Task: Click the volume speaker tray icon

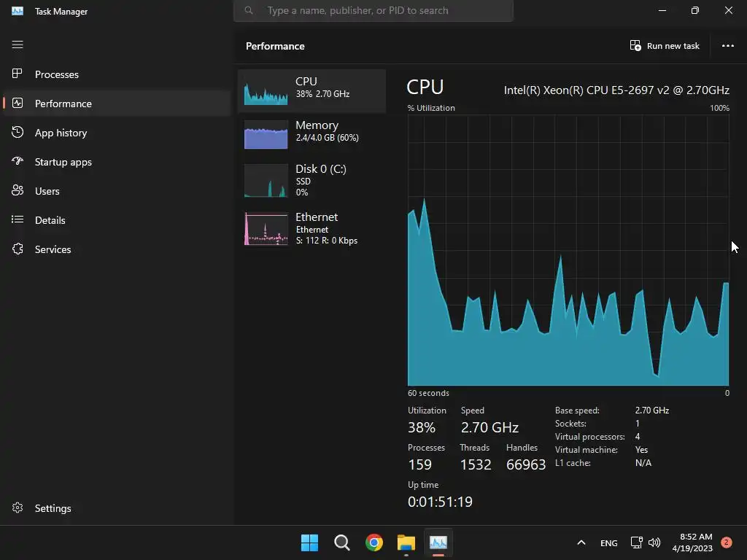Action: coord(654,542)
